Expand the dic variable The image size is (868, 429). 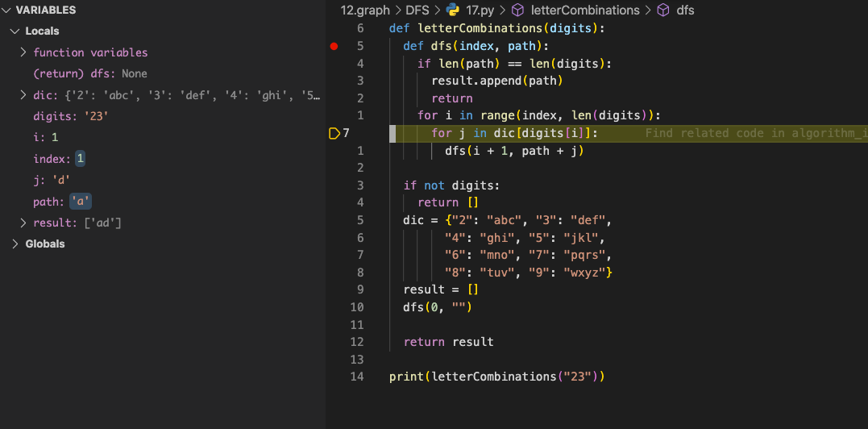click(x=23, y=95)
